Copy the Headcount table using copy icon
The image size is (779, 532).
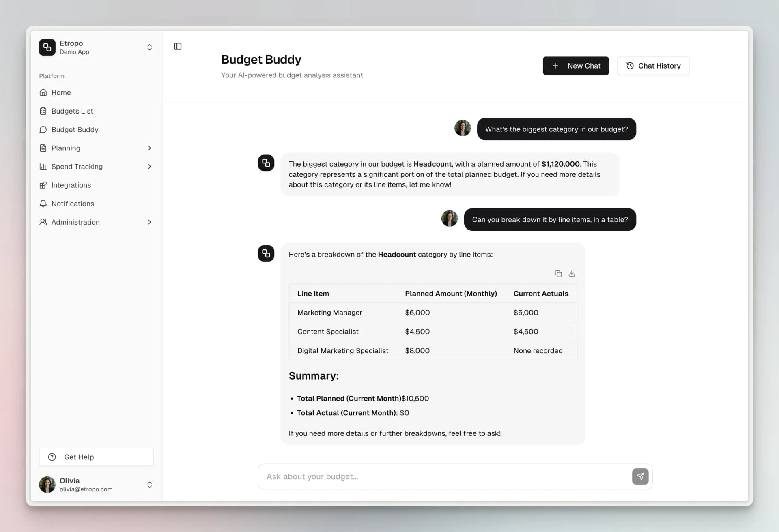pos(558,273)
